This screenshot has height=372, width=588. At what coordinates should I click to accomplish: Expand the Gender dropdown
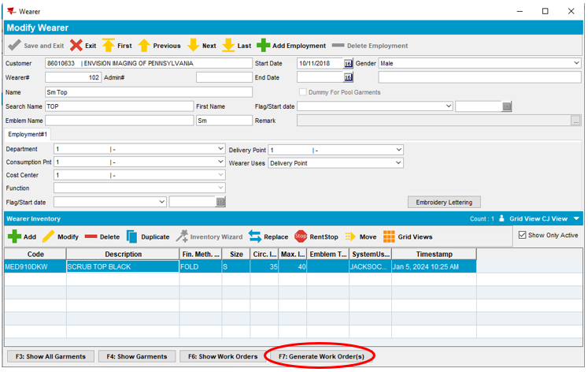pos(576,63)
